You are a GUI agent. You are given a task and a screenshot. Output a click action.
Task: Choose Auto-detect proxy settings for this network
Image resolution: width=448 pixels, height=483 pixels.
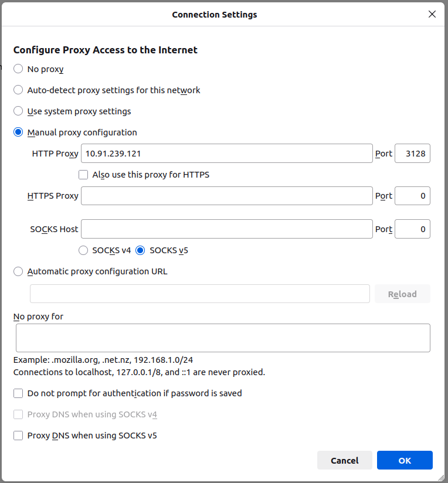coord(18,90)
